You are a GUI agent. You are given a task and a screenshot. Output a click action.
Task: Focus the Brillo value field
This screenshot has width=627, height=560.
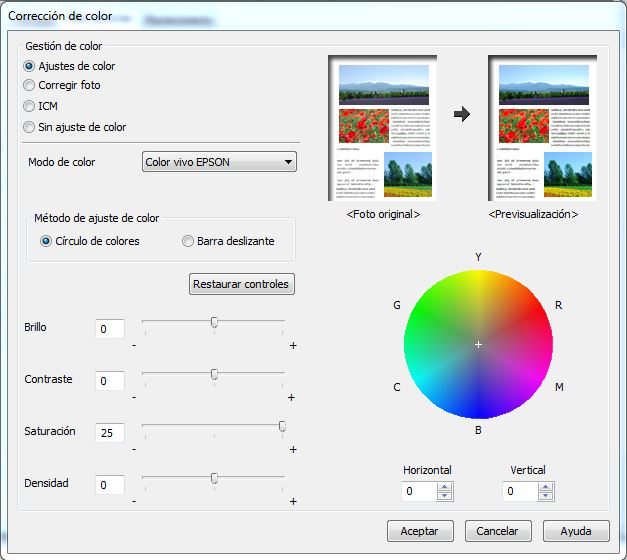pos(110,329)
